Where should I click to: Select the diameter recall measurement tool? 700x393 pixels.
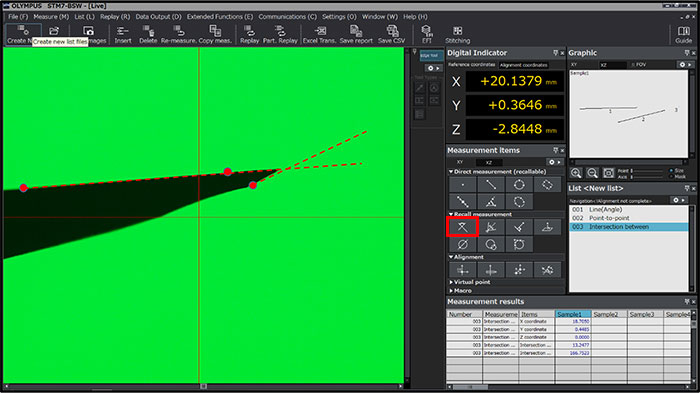[x=462, y=244]
